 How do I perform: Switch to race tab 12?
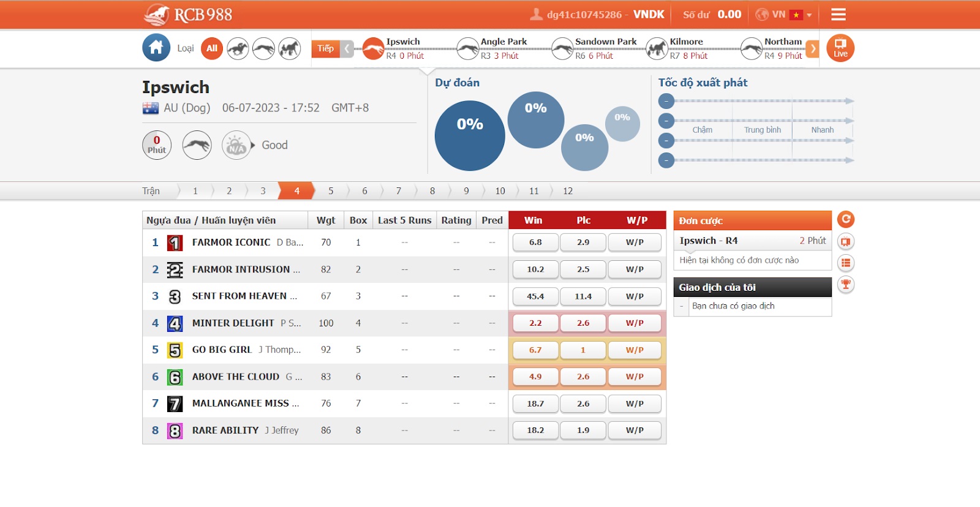coord(568,191)
